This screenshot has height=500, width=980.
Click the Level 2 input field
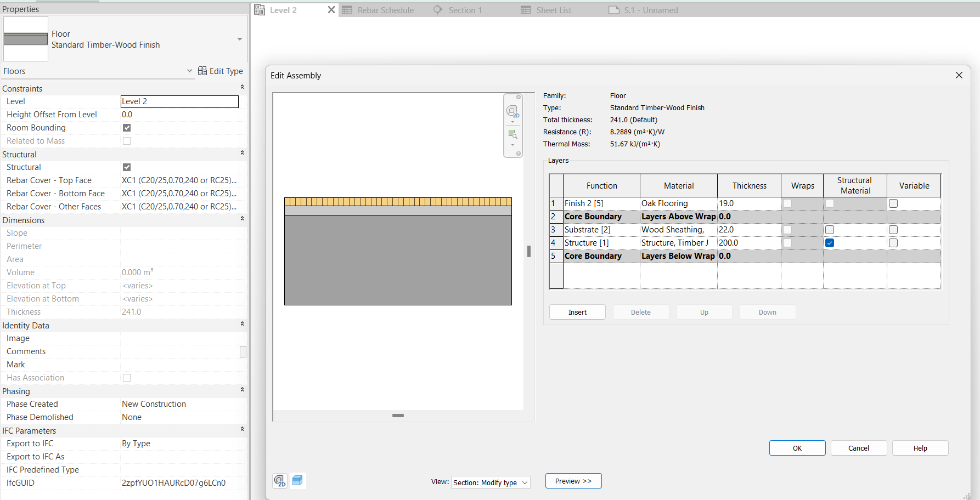[x=179, y=101]
